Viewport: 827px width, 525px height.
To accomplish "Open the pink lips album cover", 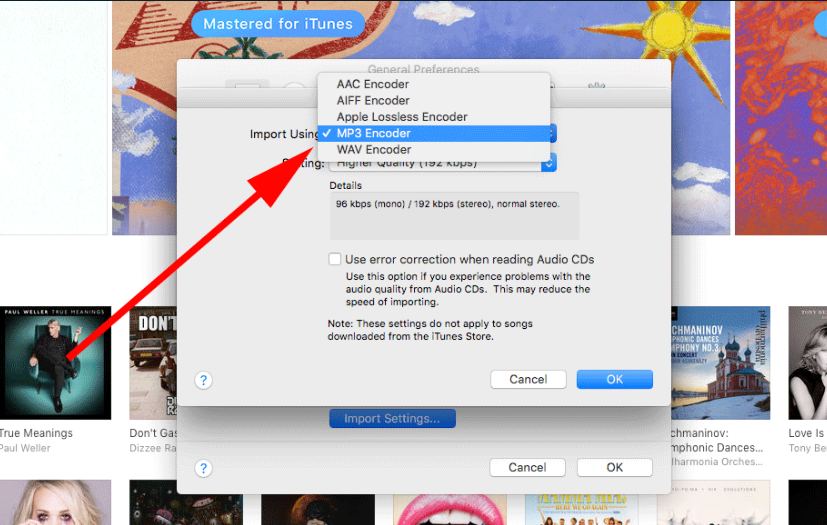I will [450, 510].
